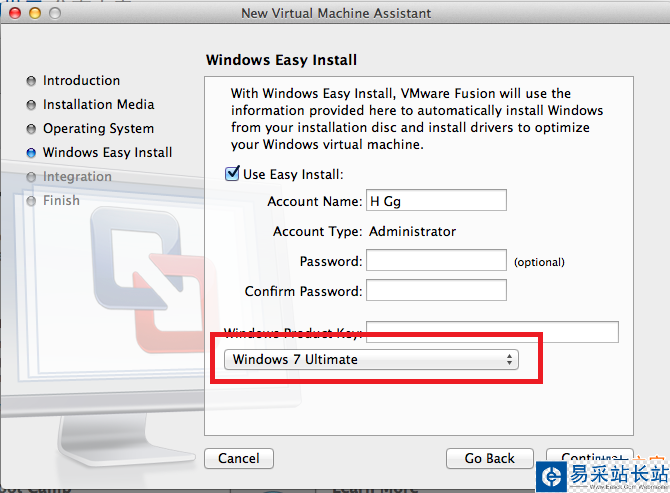Focus the Confirm Password field
670x493 pixels.
pyautogui.click(x=436, y=290)
